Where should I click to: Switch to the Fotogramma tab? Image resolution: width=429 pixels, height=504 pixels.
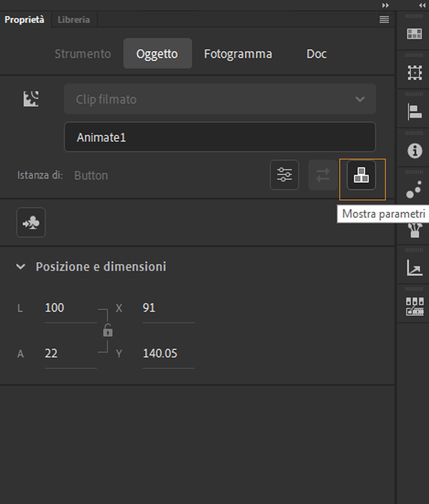pos(239,54)
